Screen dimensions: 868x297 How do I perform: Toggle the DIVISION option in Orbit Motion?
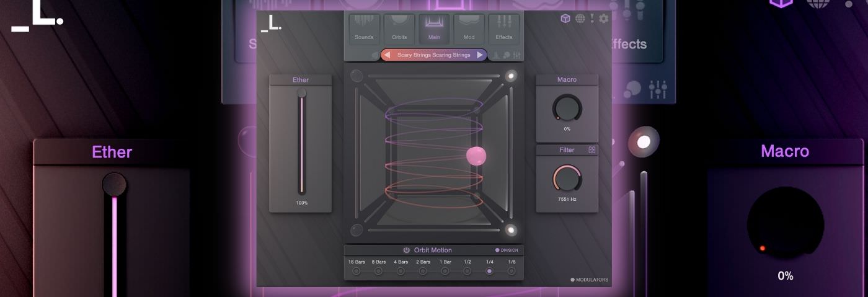tap(507, 250)
